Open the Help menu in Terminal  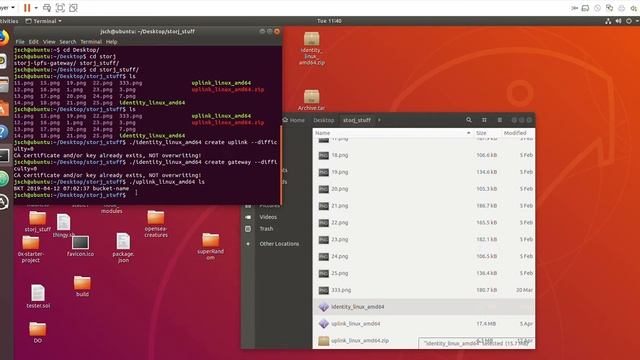click(111, 42)
